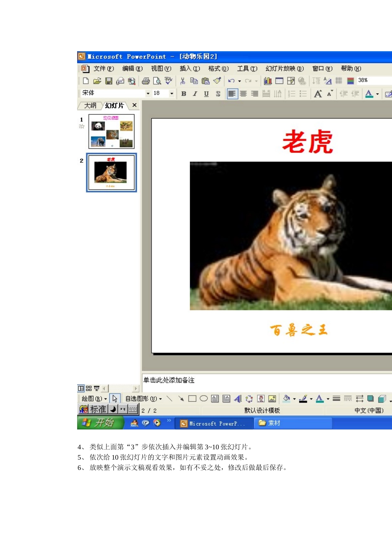Viewport: 392px width, 555px height.
Task: Increase font size with large A
Action: [x=318, y=94]
